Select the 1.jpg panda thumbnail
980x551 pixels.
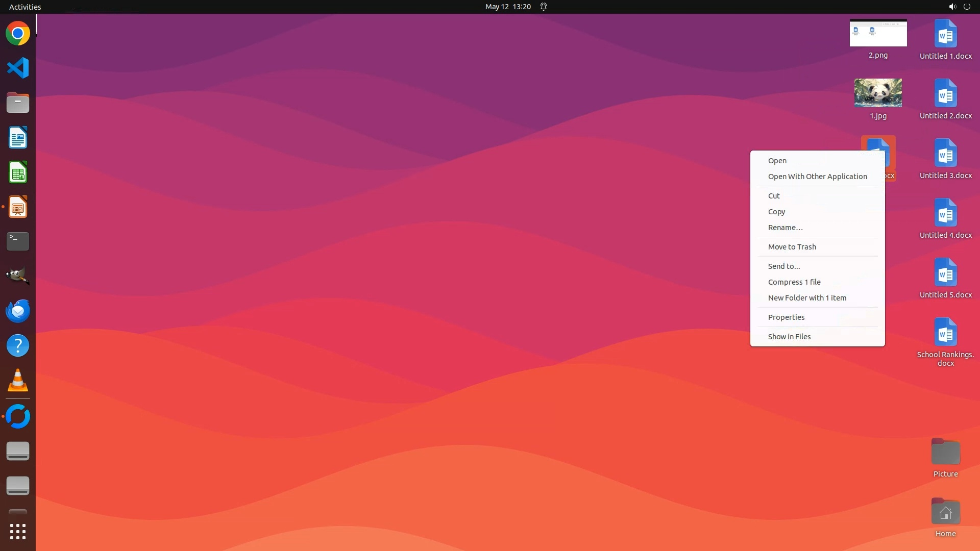coord(878,93)
